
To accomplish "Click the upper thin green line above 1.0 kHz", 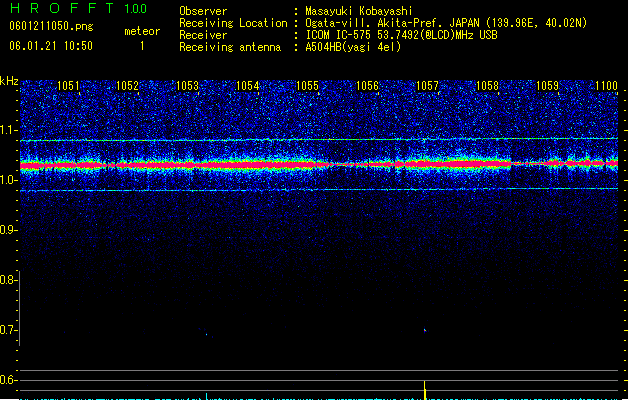I will tap(319, 140).
